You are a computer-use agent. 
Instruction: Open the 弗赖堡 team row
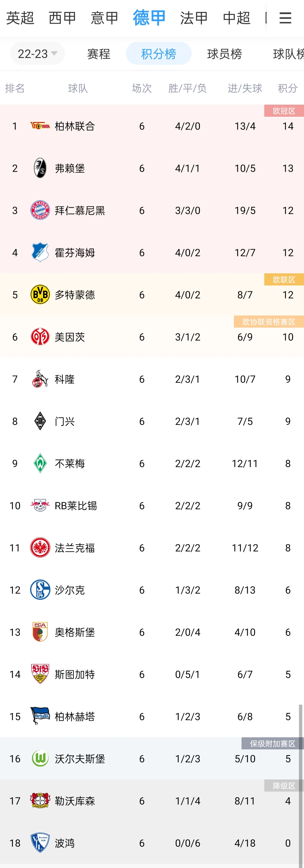click(152, 168)
